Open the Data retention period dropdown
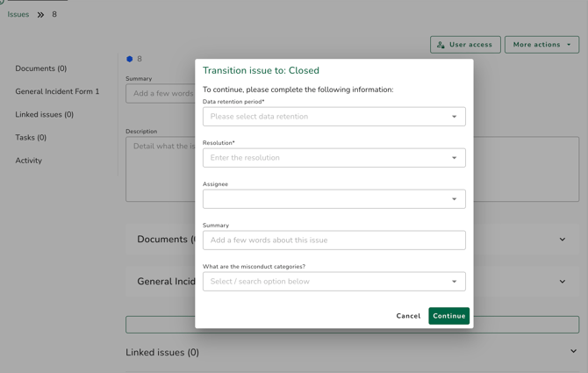The height and width of the screenshot is (373, 588). tap(333, 117)
